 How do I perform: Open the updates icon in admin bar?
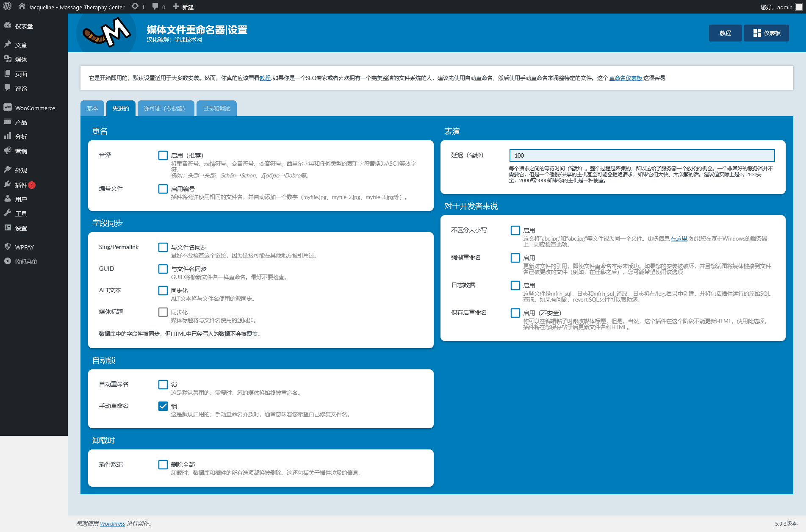(135, 7)
